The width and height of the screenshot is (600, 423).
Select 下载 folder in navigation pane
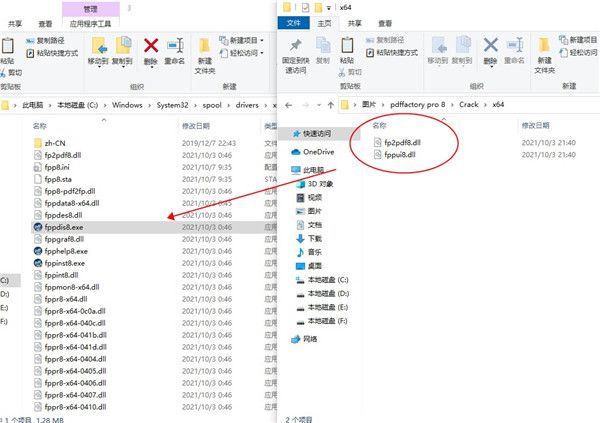(x=314, y=239)
